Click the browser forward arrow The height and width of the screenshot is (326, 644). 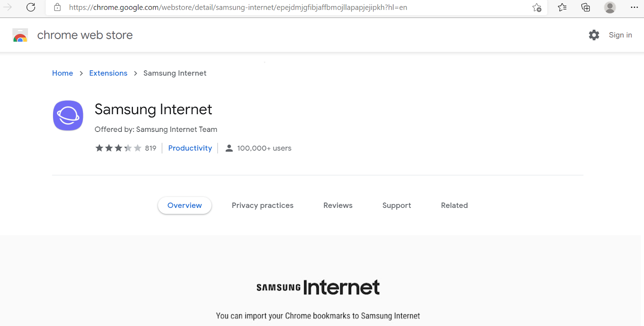pos(8,7)
